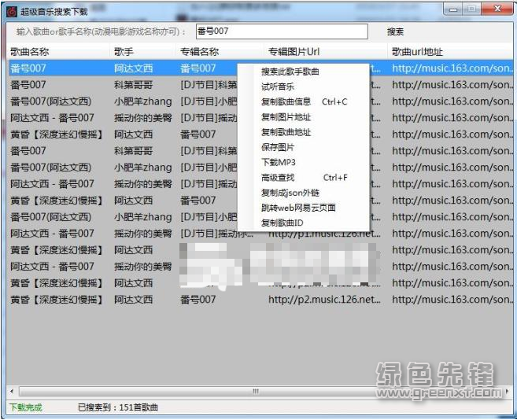
Task: Choose 跳转web网易云页面 menu entry
Action: click(298, 208)
